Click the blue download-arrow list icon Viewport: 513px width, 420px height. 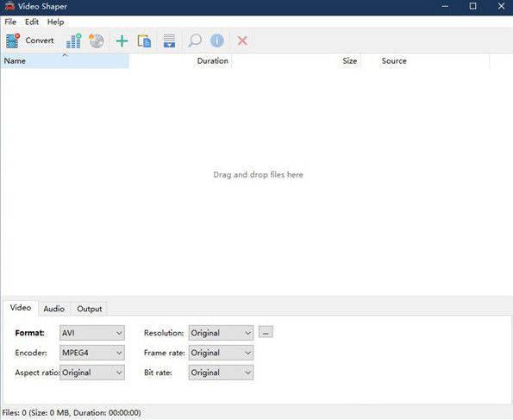click(x=169, y=41)
